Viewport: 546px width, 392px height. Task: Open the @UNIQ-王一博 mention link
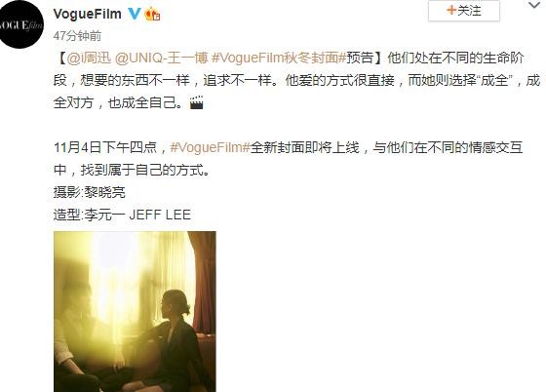tap(161, 58)
